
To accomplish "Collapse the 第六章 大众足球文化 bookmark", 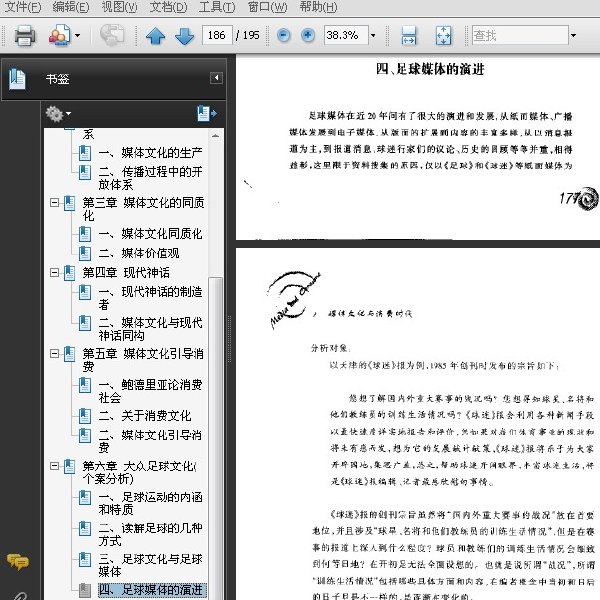I will pos(54,466).
